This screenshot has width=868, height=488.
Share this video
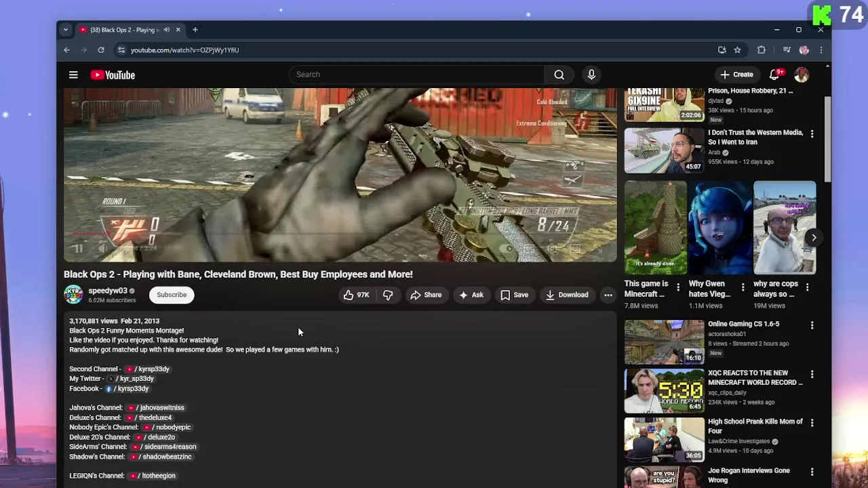tap(426, 295)
